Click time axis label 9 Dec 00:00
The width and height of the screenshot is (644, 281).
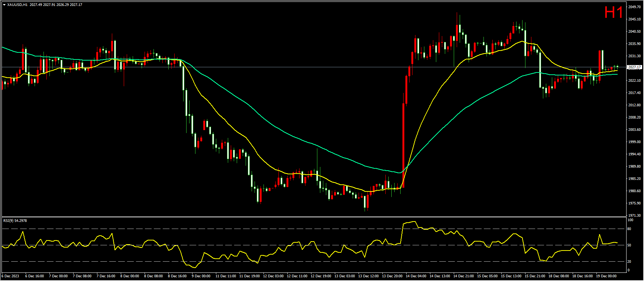(201, 276)
